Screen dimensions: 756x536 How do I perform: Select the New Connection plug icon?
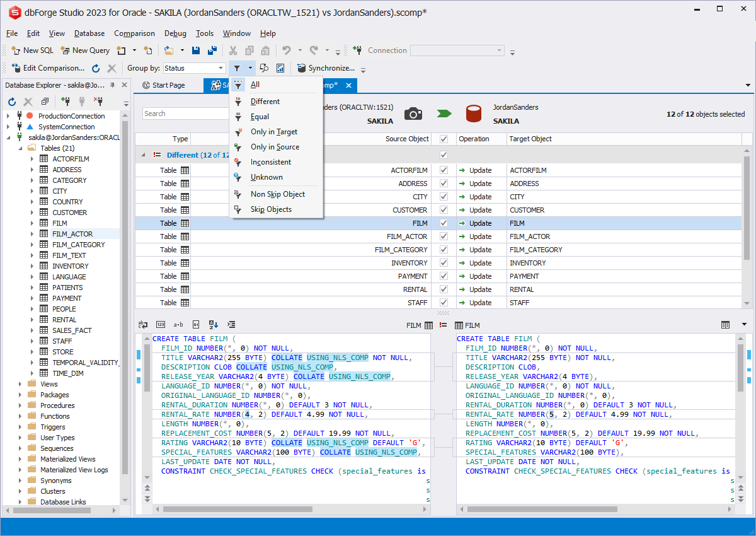tap(66, 101)
